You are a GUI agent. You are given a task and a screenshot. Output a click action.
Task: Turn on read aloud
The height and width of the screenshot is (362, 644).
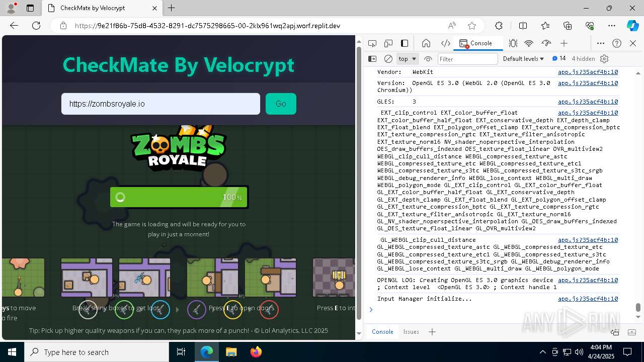click(452, 26)
